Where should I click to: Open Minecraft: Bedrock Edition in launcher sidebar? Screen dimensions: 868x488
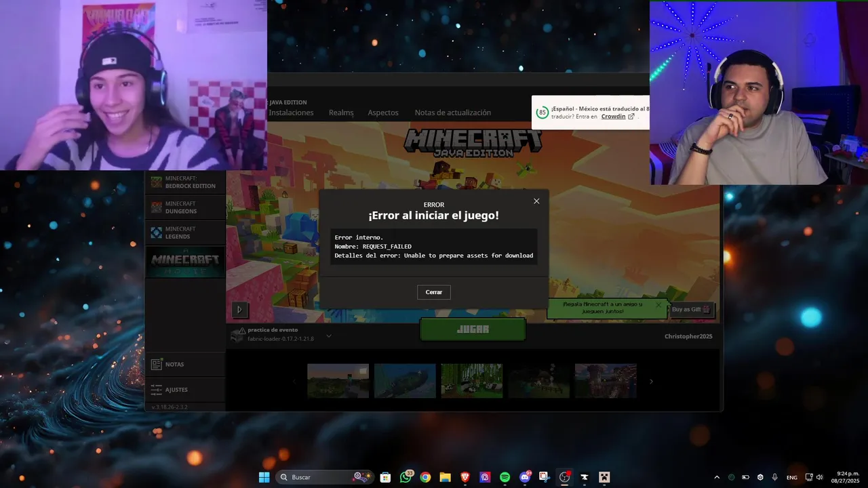(x=185, y=182)
